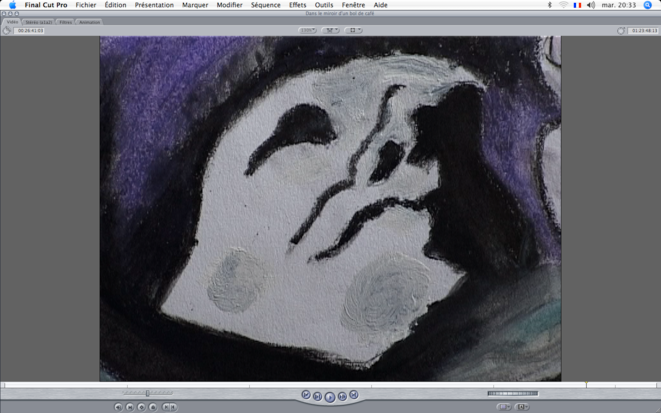Click the clip duration timecode field
This screenshot has height=413, width=661.
tap(30, 31)
